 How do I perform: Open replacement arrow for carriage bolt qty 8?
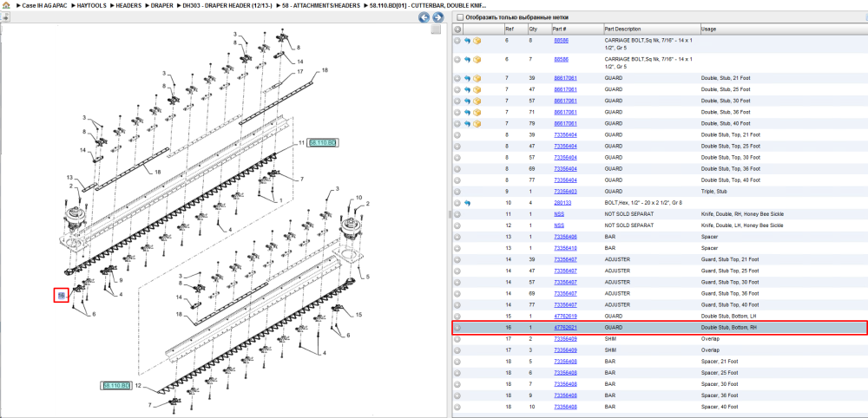467,41
